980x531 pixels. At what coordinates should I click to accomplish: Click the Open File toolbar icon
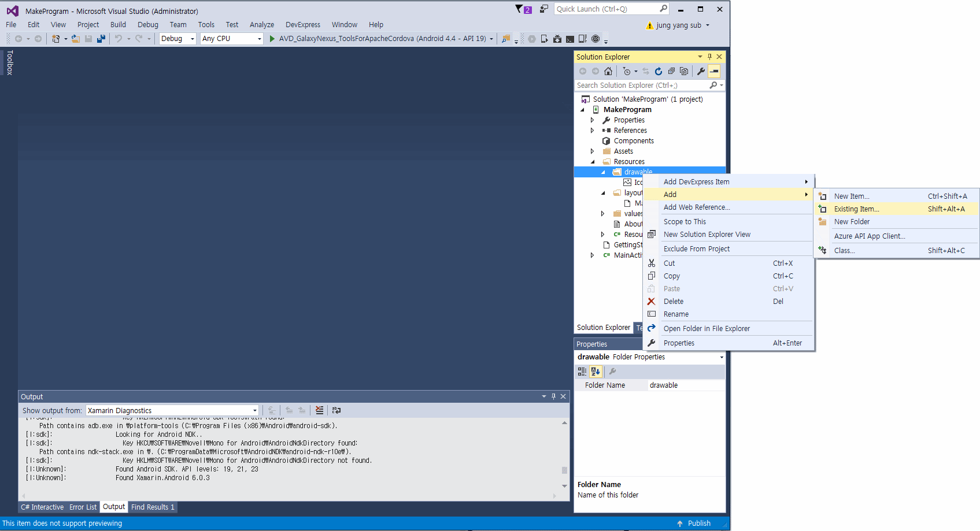76,39
